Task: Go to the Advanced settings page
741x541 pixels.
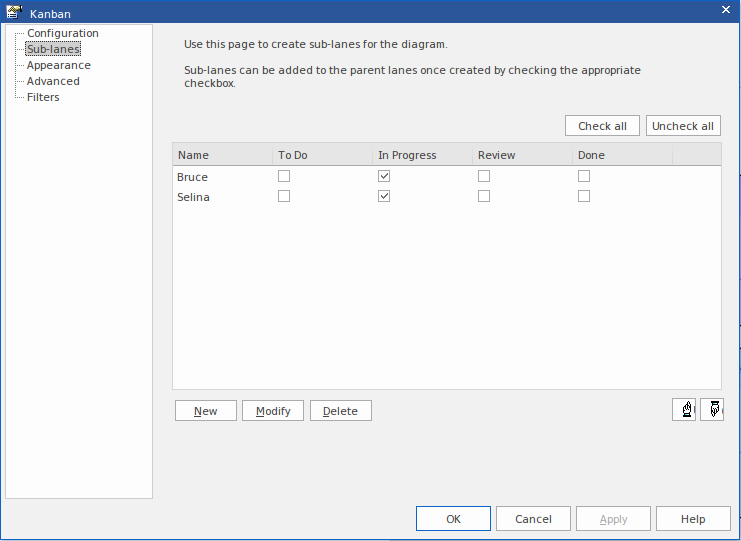Action: point(53,81)
